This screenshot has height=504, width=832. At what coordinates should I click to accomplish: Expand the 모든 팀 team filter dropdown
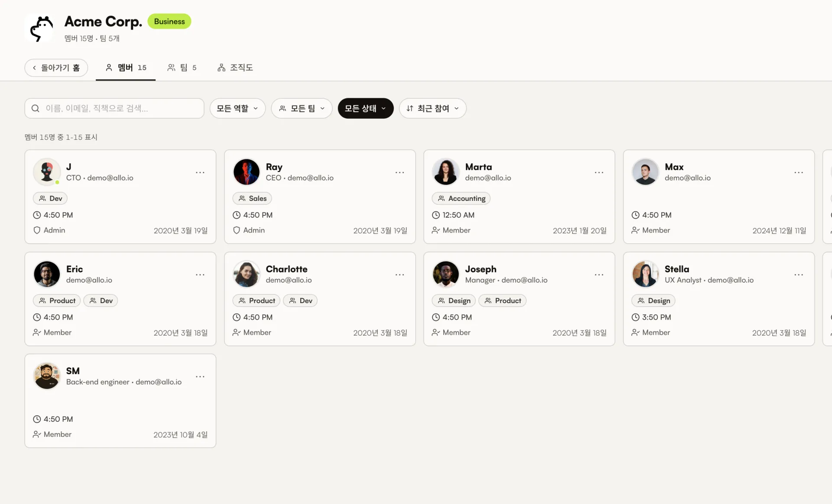point(302,108)
